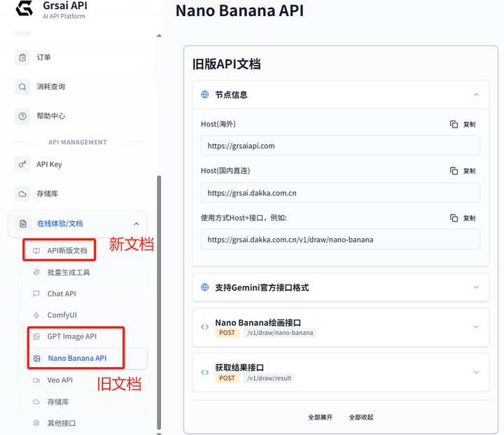Collapse the 节点信息 section chevron
The width and height of the screenshot is (504, 435).
click(x=477, y=95)
